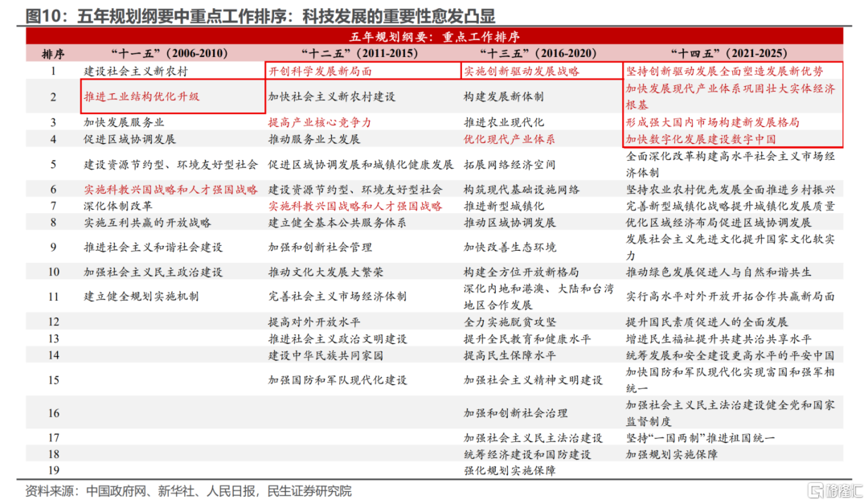Click cell '加强和创新社会治理'
The image size is (868, 504).
tap(515, 413)
